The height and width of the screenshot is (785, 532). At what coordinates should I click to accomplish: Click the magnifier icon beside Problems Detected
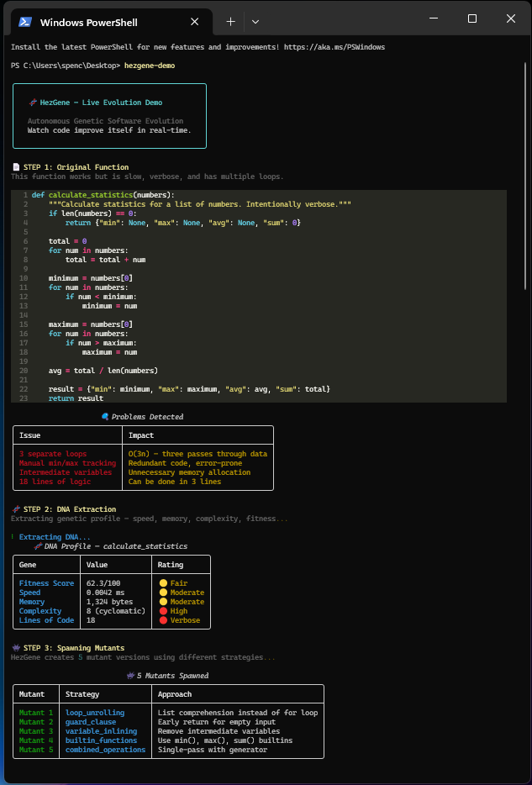(x=105, y=417)
